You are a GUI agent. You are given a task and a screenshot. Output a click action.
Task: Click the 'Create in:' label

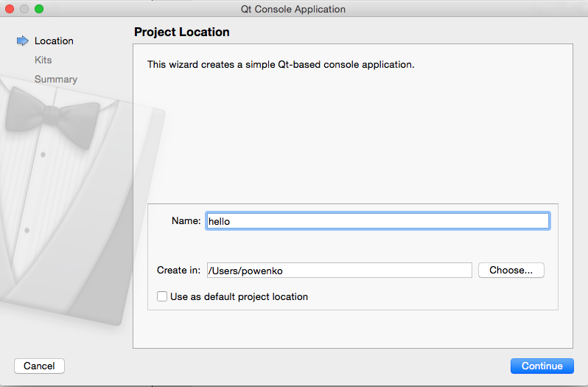point(178,270)
